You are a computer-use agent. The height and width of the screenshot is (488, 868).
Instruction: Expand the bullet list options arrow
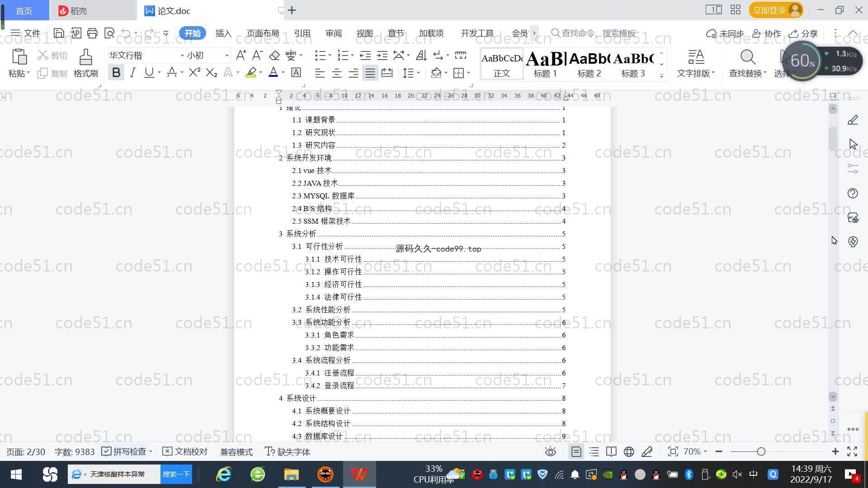point(330,55)
